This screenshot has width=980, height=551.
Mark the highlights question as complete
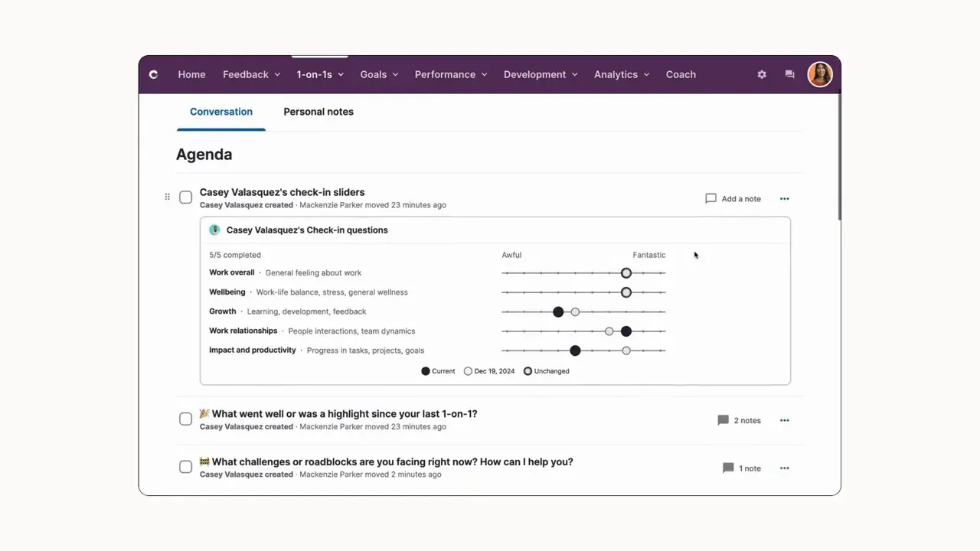(x=185, y=419)
